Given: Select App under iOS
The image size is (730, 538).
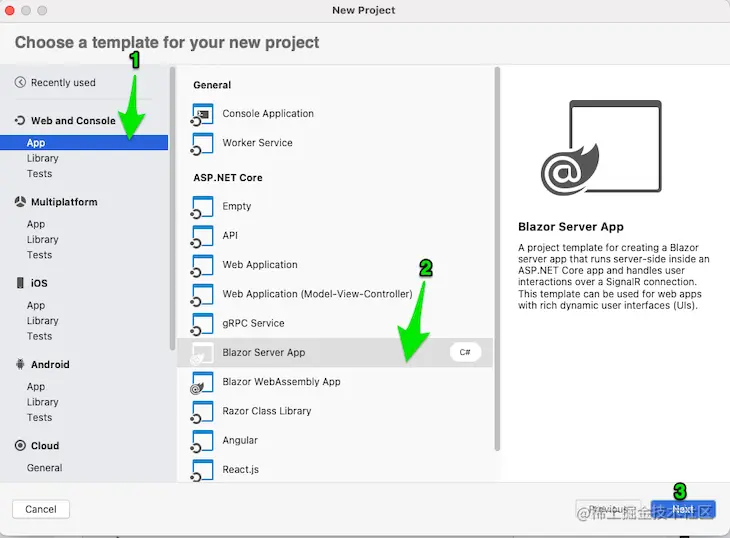Looking at the screenshot, I should (x=36, y=305).
